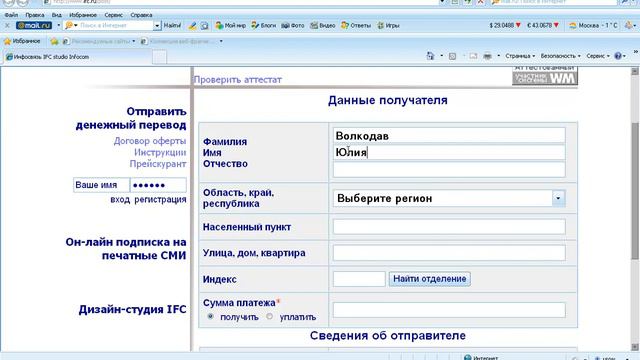Open the dropdown arrow next to Print icon

coord(498,56)
